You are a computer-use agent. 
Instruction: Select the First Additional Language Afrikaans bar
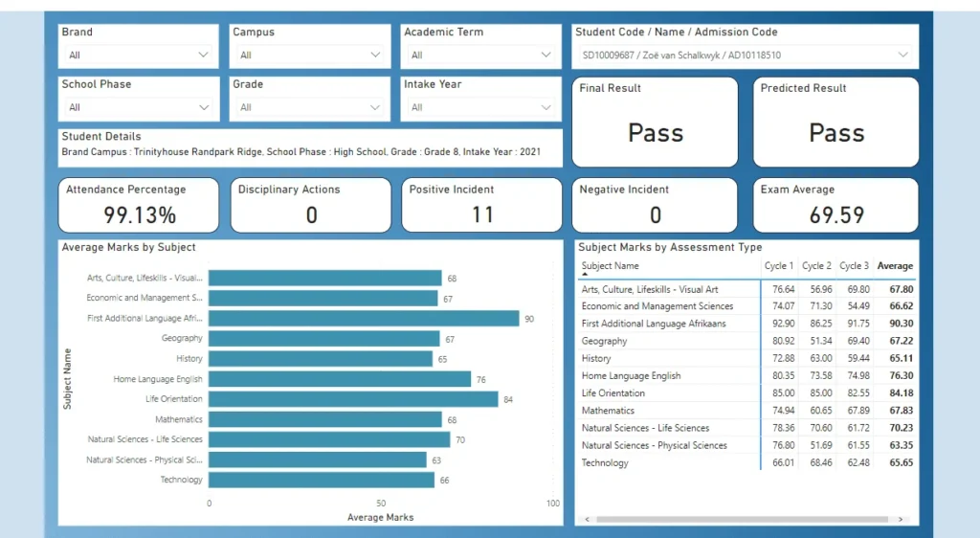pos(364,319)
